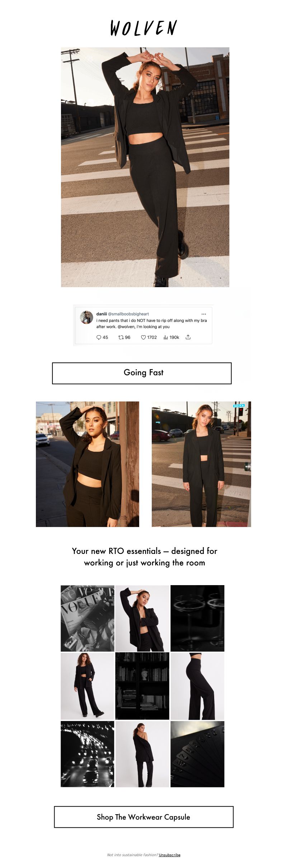The height and width of the screenshot is (868, 287).
Task: Click the Wolven logo at top
Action: click(143, 28)
